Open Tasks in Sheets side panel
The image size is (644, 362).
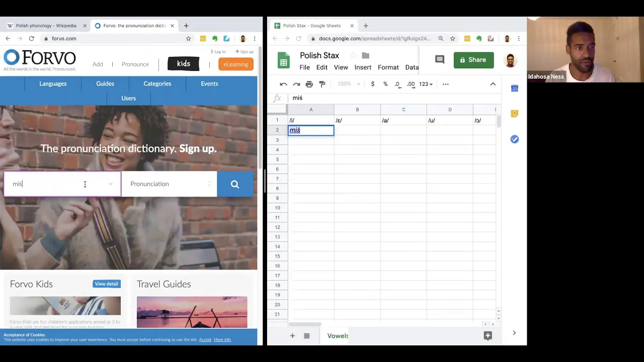click(x=514, y=139)
